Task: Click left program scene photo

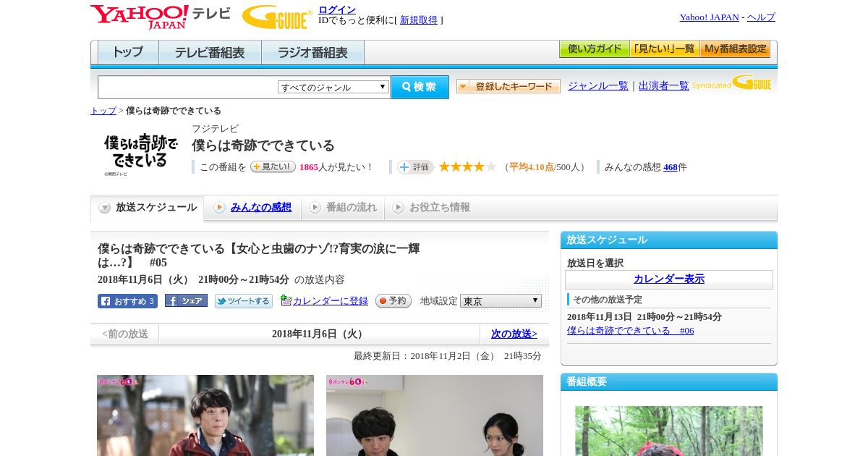Action: tap(205, 415)
